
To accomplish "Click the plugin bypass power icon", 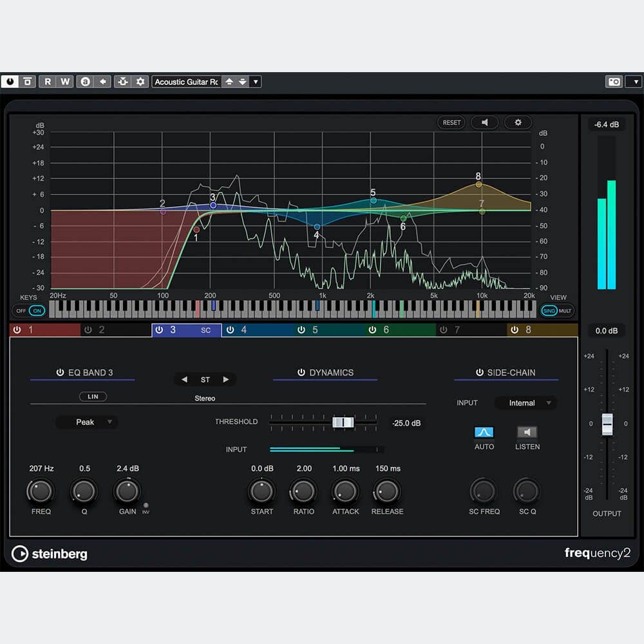I will 10,82.
